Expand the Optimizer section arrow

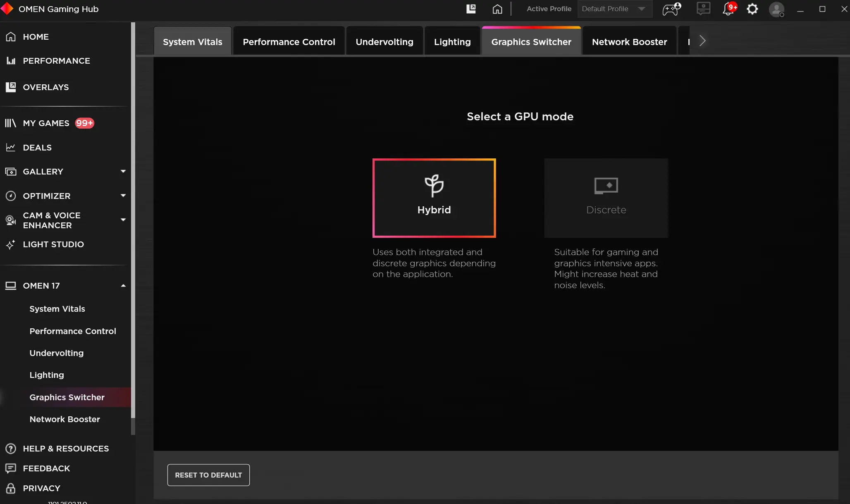[123, 196]
